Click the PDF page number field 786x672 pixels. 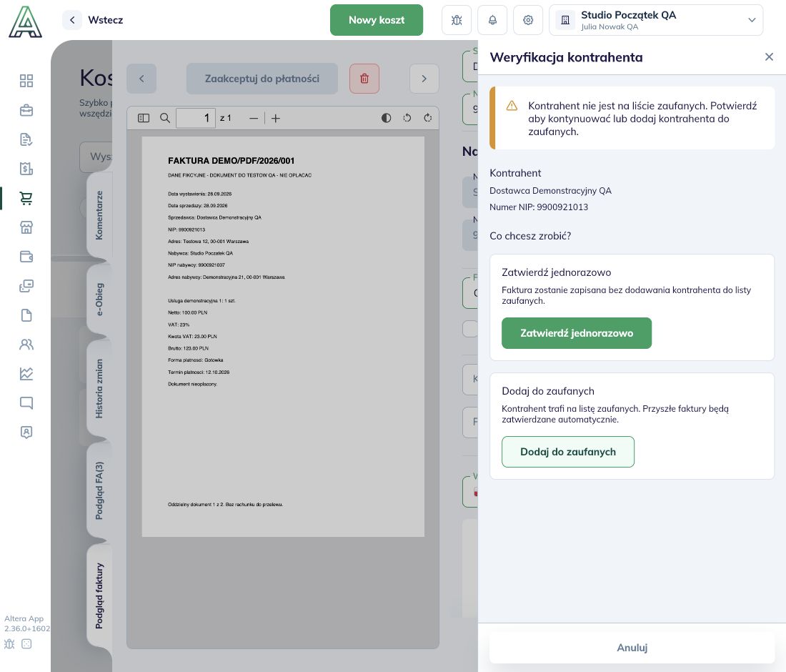(196, 118)
